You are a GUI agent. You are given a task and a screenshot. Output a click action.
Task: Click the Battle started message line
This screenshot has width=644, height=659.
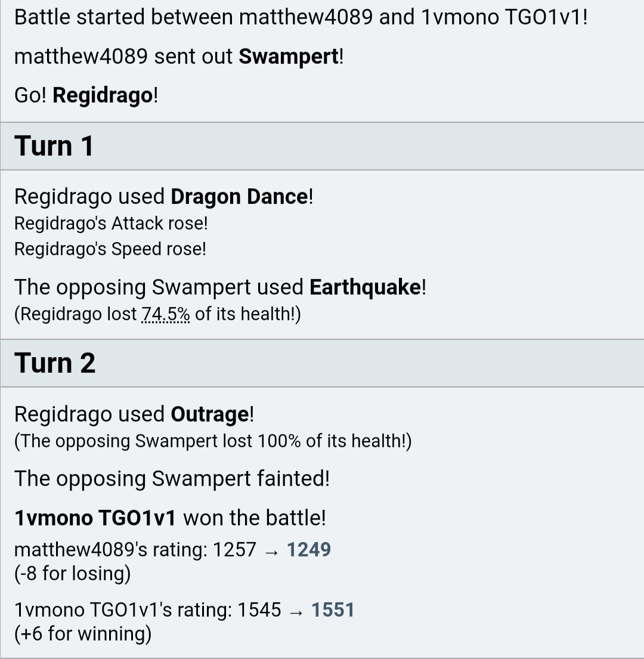coord(301,18)
